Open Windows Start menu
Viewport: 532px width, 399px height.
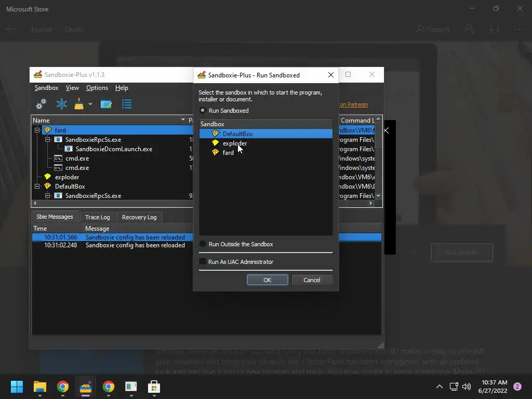[17, 387]
